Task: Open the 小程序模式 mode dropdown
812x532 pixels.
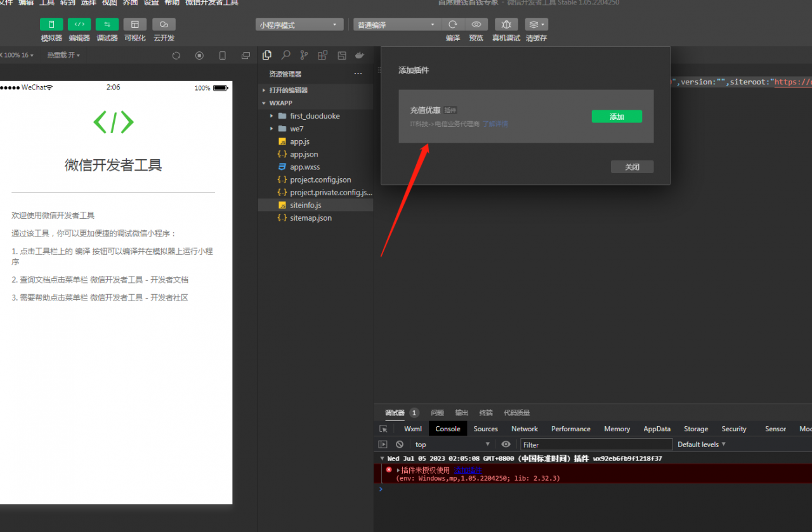Action: pos(299,25)
